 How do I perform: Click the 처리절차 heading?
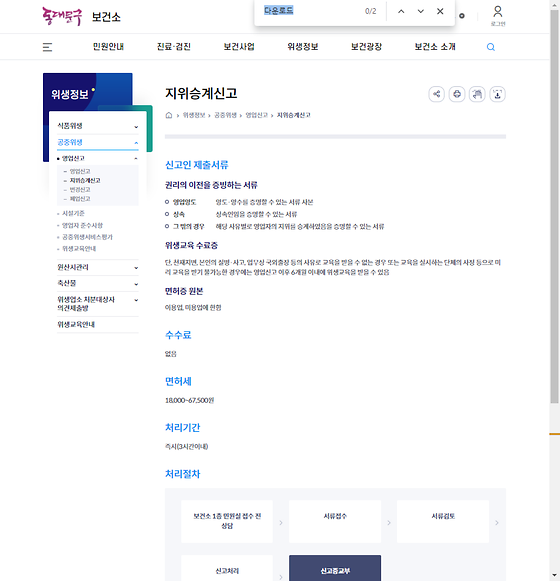(182, 474)
